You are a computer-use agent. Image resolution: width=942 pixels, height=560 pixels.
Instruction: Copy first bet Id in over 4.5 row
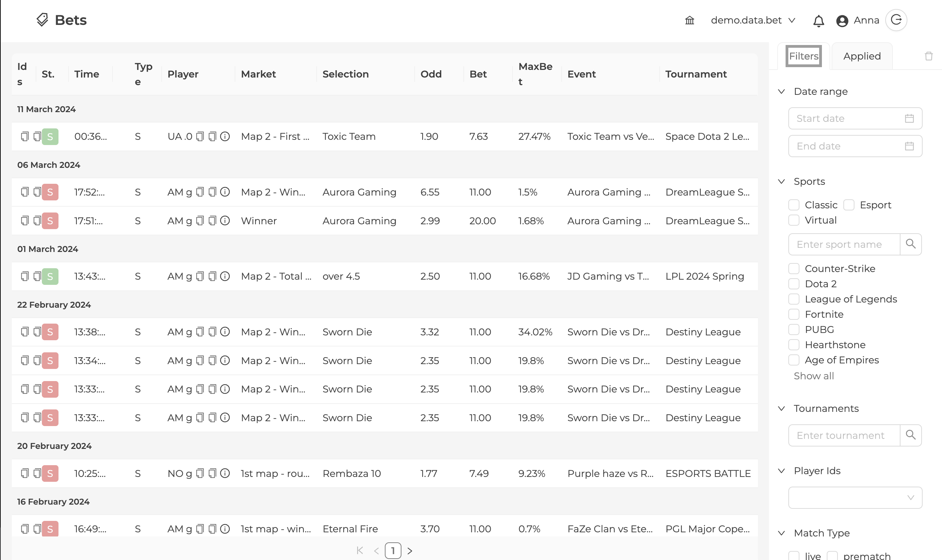[x=25, y=276]
